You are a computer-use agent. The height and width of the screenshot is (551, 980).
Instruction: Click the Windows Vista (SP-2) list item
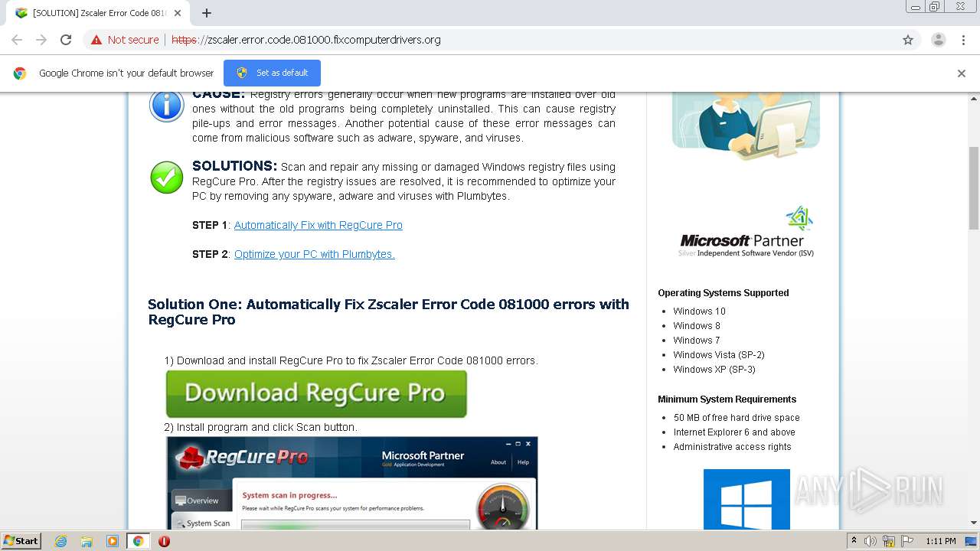pyautogui.click(x=719, y=355)
